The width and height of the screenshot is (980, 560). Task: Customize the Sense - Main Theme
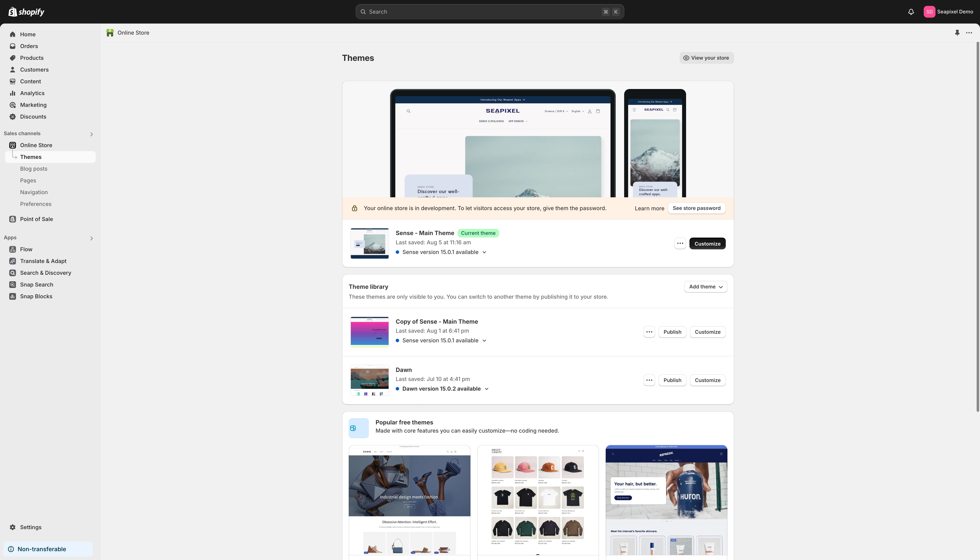coord(707,243)
